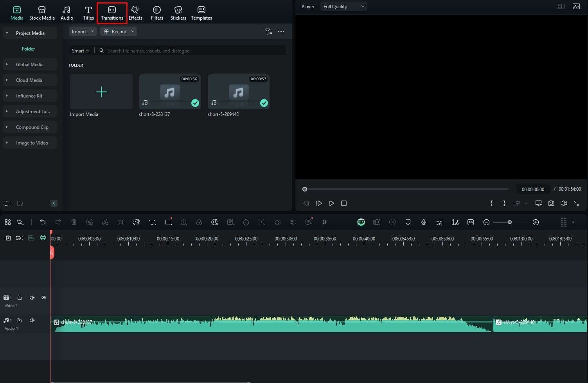Open the Stock Media tab
The width and height of the screenshot is (588, 383).
[x=42, y=13]
